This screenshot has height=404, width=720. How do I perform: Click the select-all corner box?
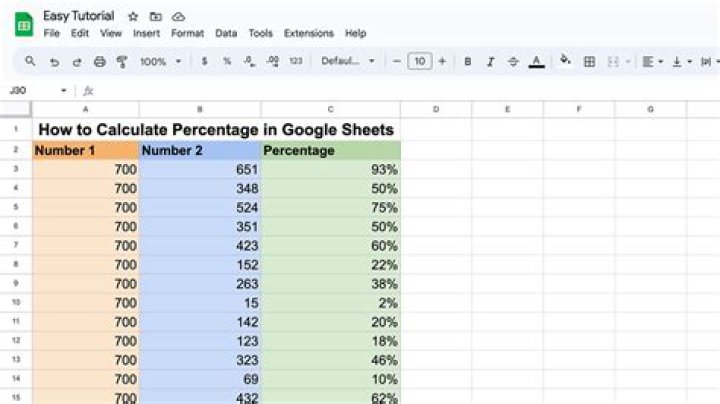pyautogui.click(x=16, y=109)
